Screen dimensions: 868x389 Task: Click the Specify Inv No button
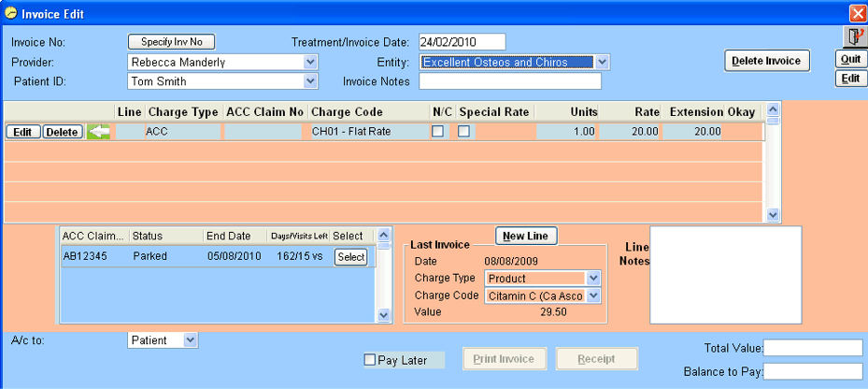coord(171,41)
